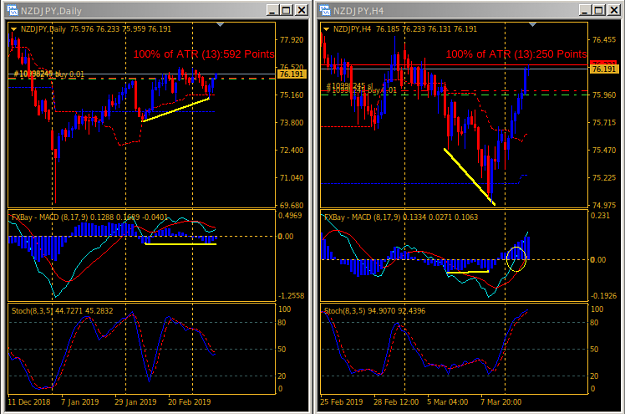Click the 77.920 price level on Daily axis
The image size is (625, 414).
(x=292, y=40)
